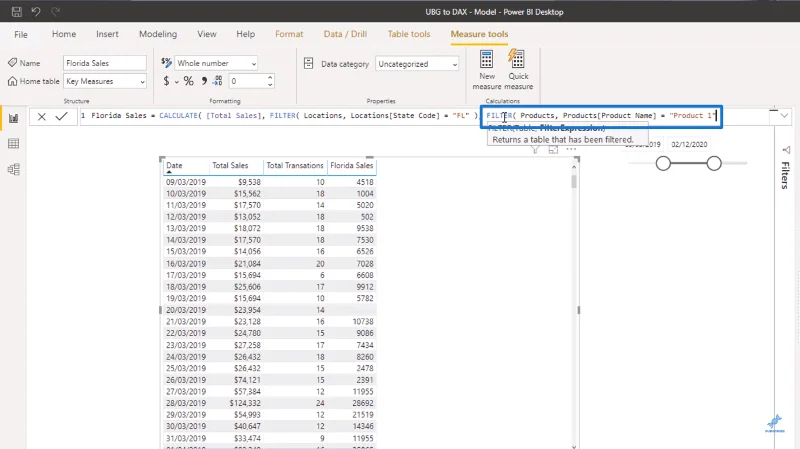Select the $74,121 total sales cell
Screen dimensions: 800x449
point(247,380)
